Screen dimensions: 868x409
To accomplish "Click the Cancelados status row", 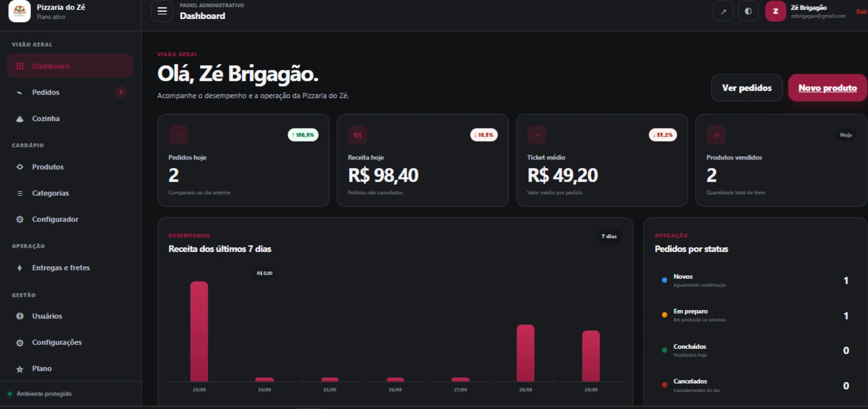I will 755,386.
